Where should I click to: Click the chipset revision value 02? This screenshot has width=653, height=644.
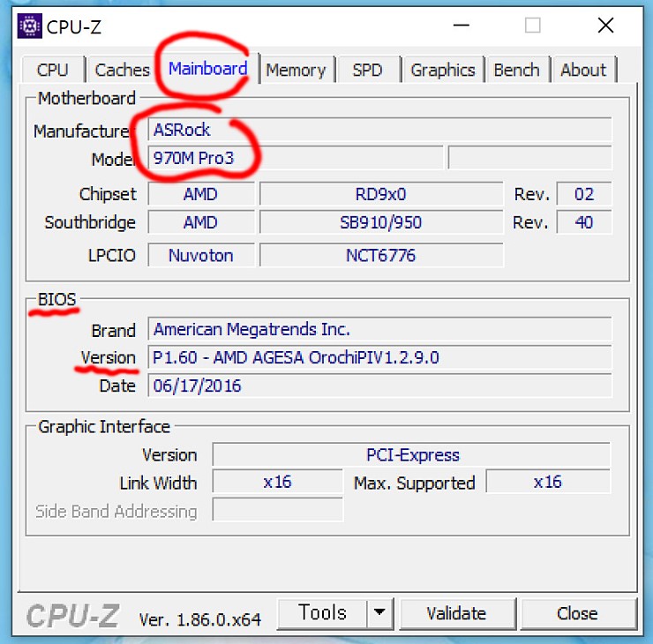(x=584, y=194)
